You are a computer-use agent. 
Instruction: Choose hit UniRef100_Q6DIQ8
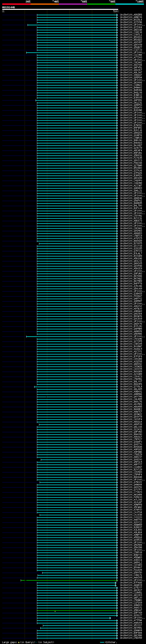point(131,30)
